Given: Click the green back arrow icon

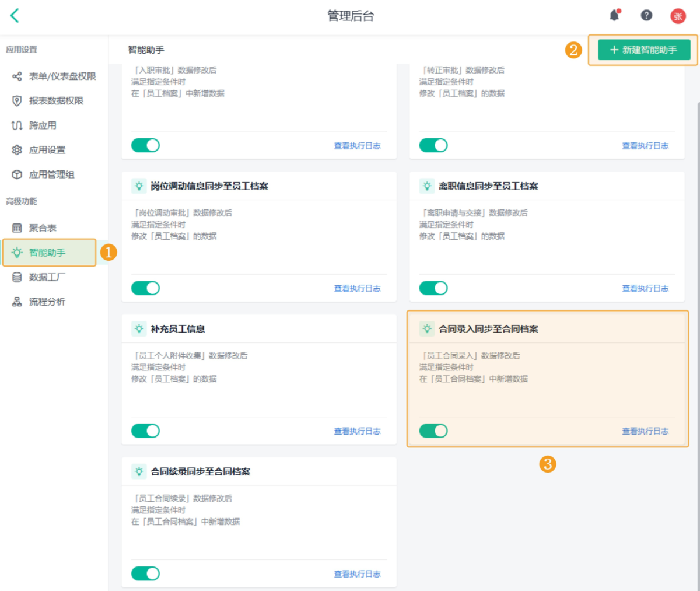Looking at the screenshot, I should tap(15, 16).
